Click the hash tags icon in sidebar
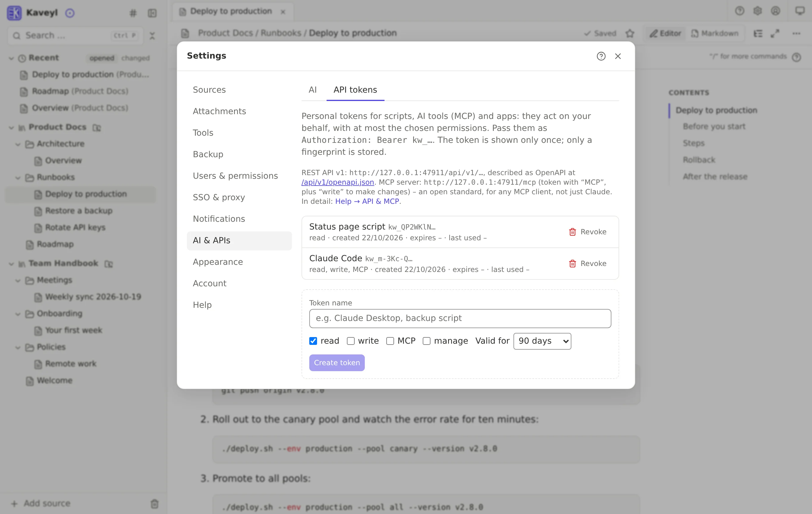The image size is (812, 514). [x=133, y=13]
